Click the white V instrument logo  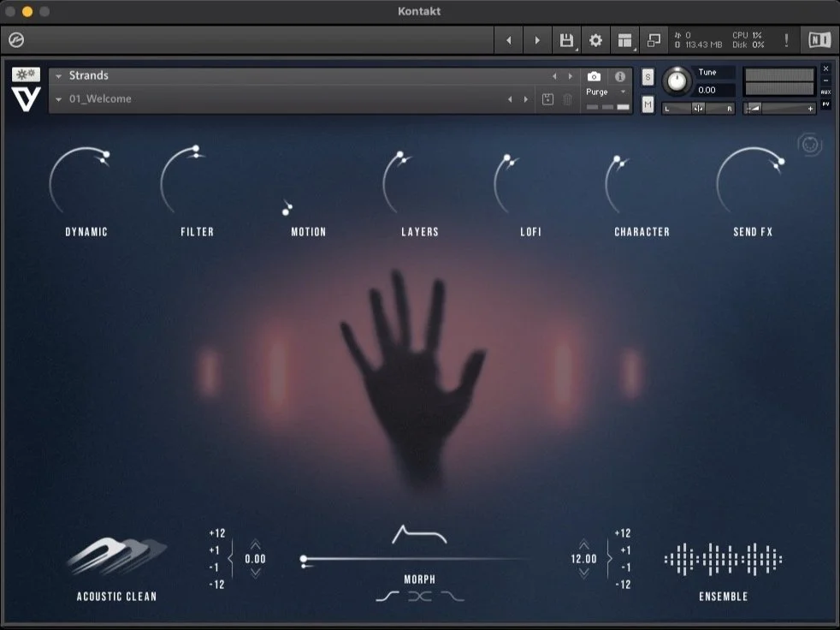click(x=26, y=98)
